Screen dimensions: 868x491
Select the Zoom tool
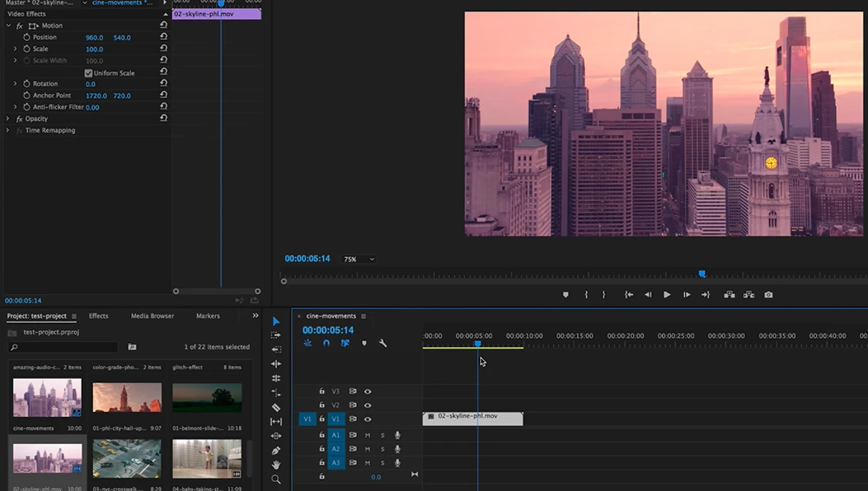tap(275, 479)
